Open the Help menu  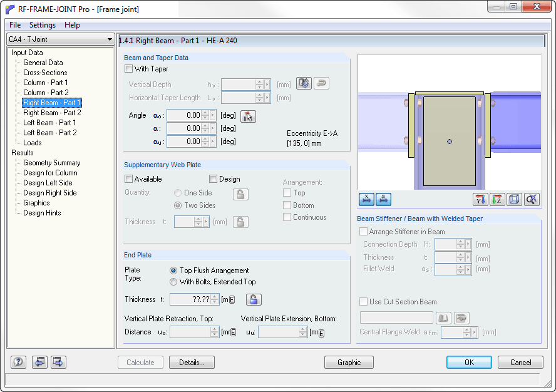72,25
